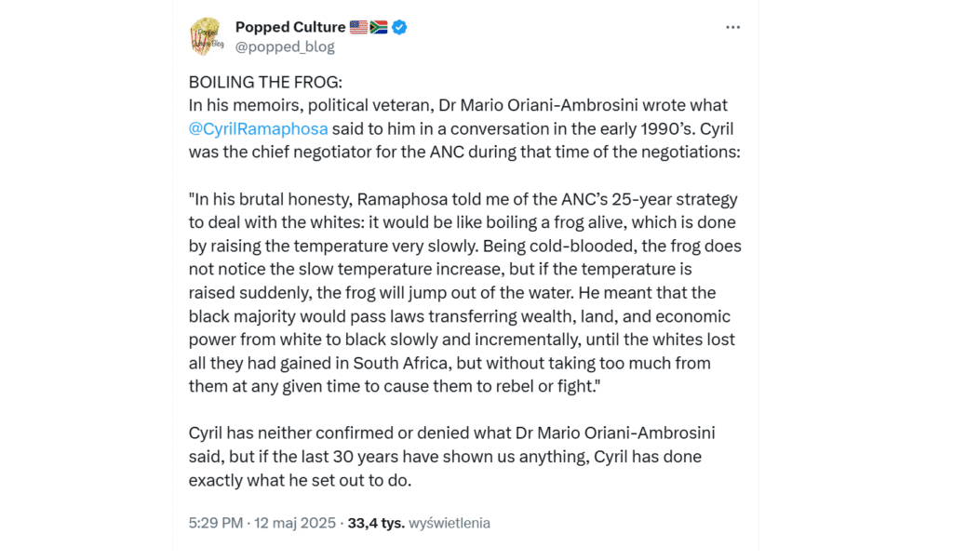Screen dimensions: 953x560
Task: Click the sentence starting "In his memoirs"
Action: coord(458,105)
